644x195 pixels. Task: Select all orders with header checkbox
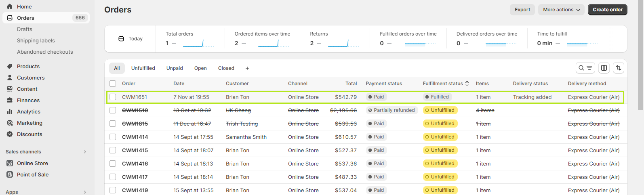point(113,84)
